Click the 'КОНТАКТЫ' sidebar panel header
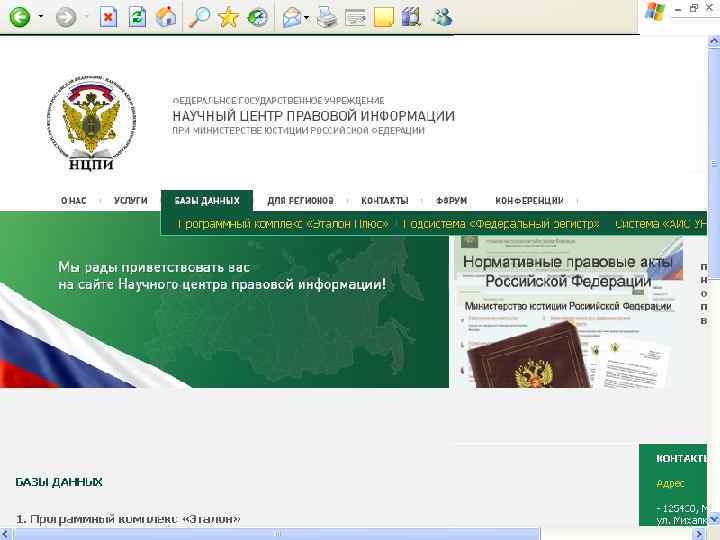Screen dimensions: 720x540 click(x=681, y=458)
